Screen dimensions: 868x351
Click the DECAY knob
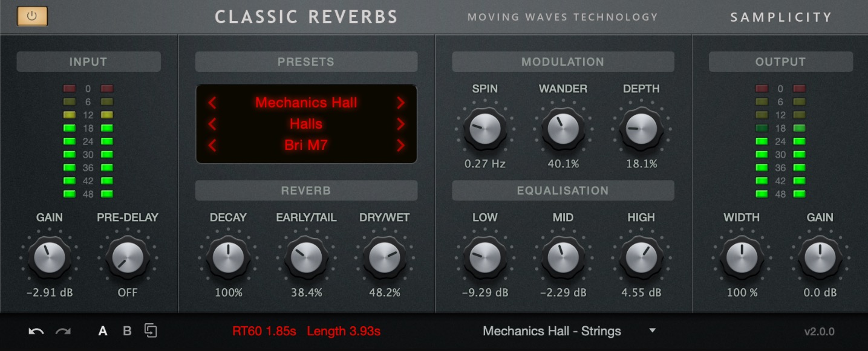tap(228, 258)
